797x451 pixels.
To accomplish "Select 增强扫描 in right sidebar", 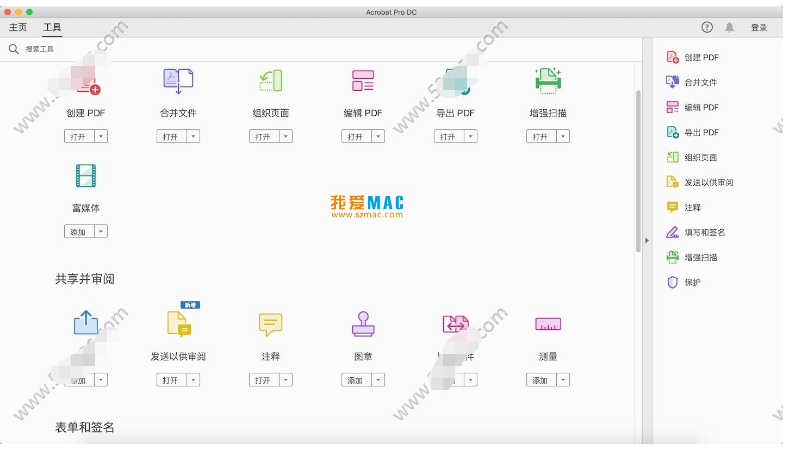I will coord(691,257).
